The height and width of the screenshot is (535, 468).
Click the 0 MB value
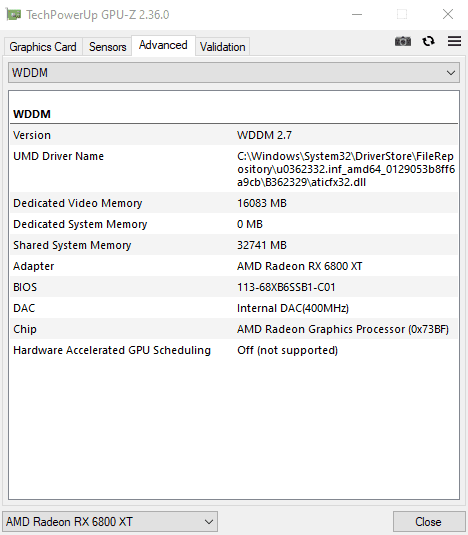(250, 224)
